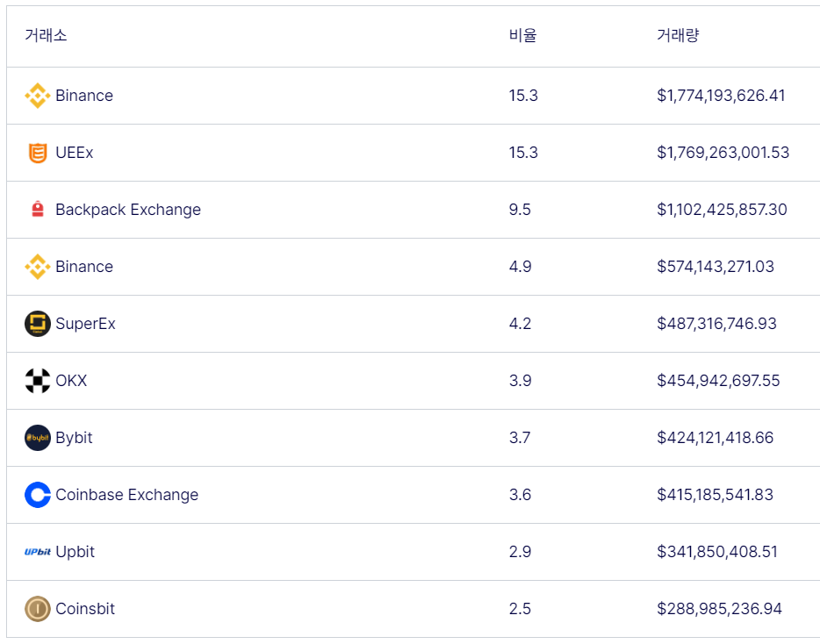Viewport: 820px width, 644px height.
Task: Select volume $1,769,263,001.53
Action: [723, 153]
